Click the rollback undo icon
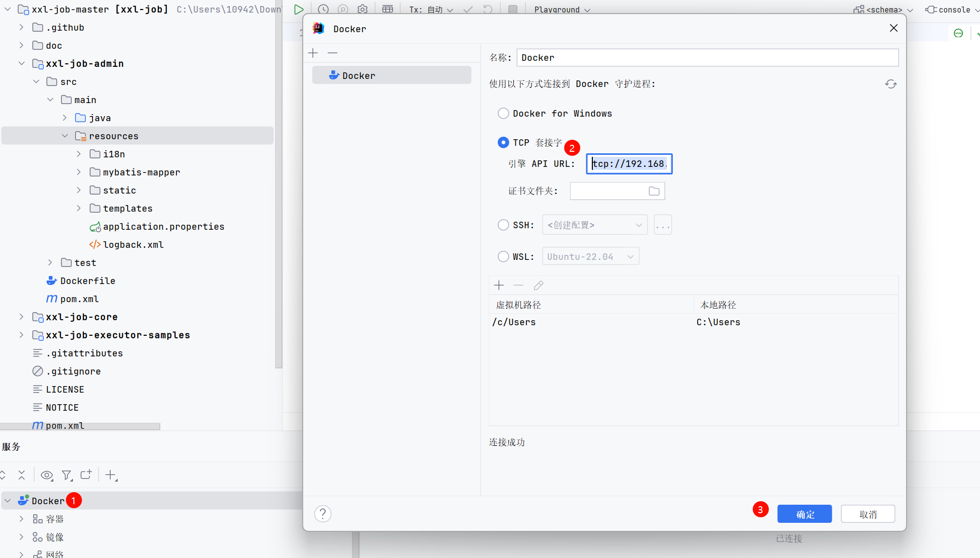The height and width of the screenshot is (558, 980). coord(488,10)
